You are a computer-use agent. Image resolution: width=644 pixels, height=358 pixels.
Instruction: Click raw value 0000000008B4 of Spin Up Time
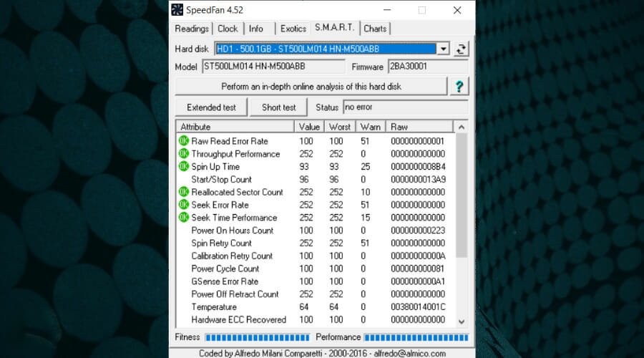418,166
